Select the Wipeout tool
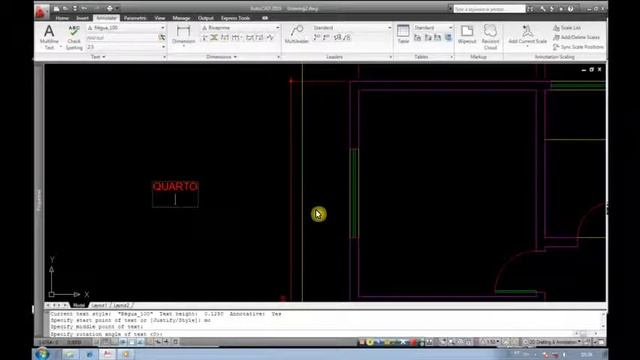640x360 pixels. [467, 34]
